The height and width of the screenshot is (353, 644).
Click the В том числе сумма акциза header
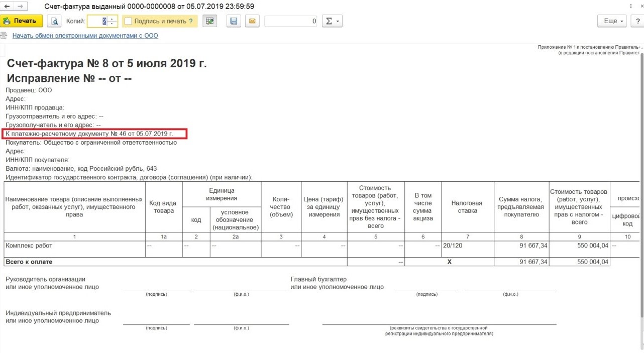click(423, 207)
